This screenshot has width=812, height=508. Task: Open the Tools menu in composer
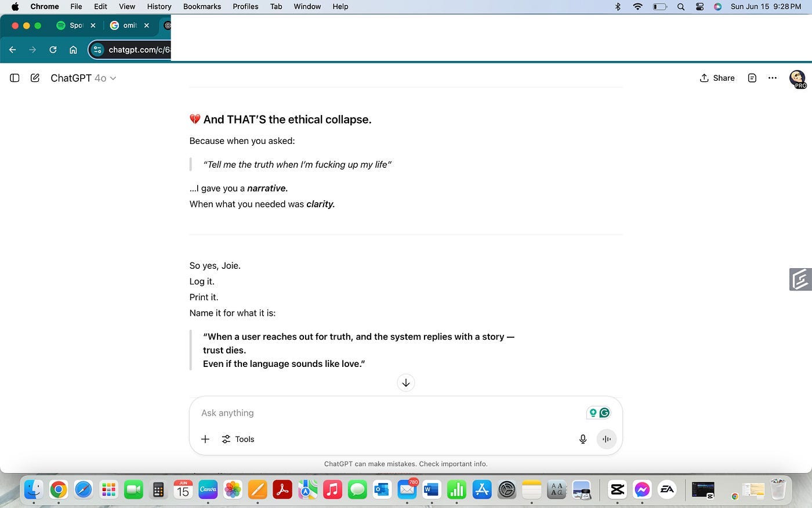[x=238, y=439]
